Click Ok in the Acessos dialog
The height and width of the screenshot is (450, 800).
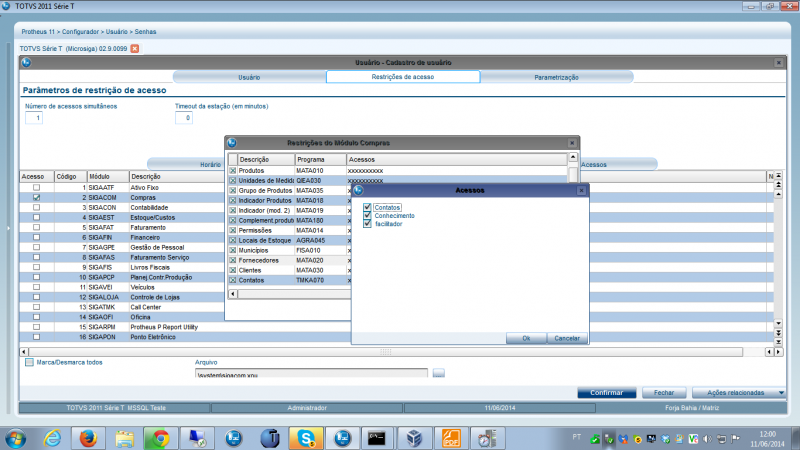(x=526, y=338)
